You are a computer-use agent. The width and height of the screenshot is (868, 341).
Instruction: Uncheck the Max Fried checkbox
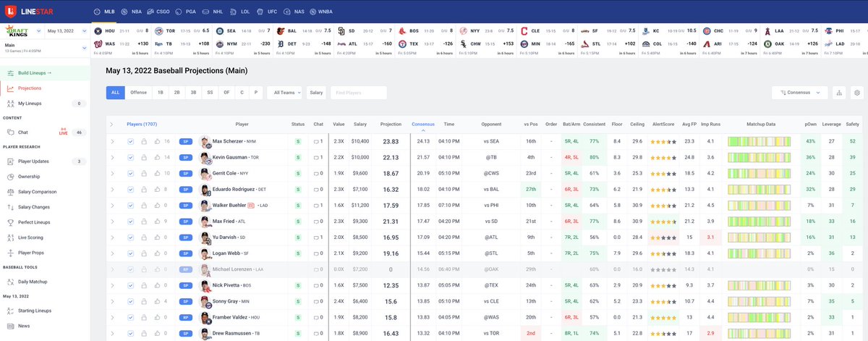pos(131,222)
